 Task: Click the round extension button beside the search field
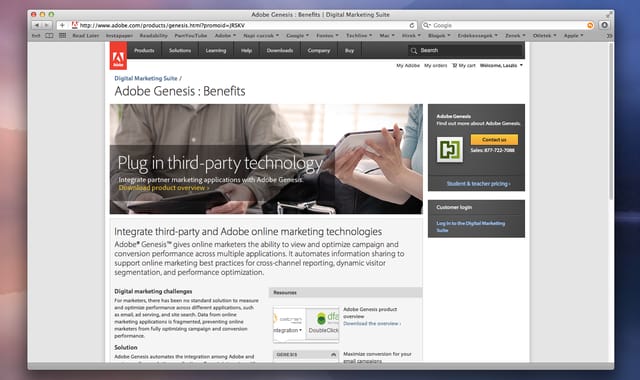[x=604, y=25]
